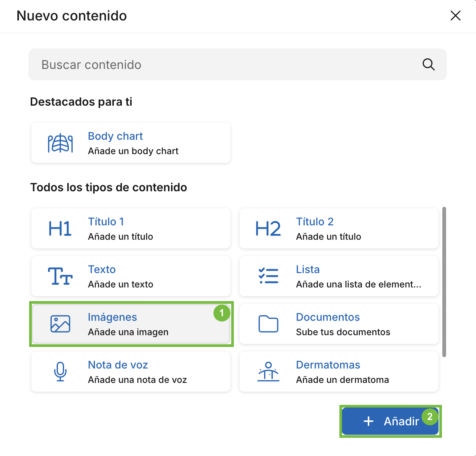Click 'Añade un texto' description
476x456 pixels.
click(121, 284)
